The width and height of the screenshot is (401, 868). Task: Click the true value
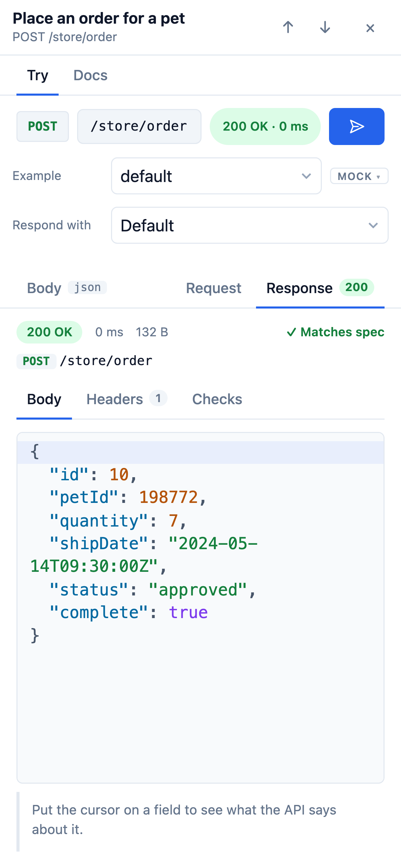tap(189, 613)
